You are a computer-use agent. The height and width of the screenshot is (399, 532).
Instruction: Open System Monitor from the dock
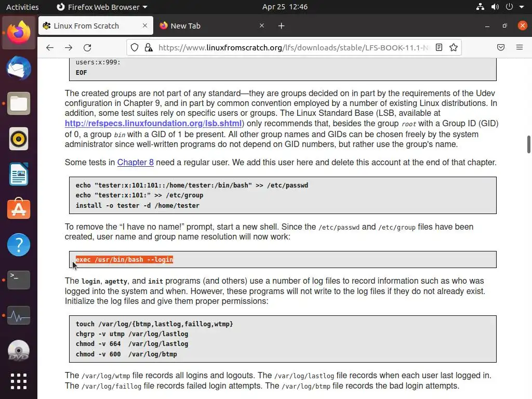19,315
